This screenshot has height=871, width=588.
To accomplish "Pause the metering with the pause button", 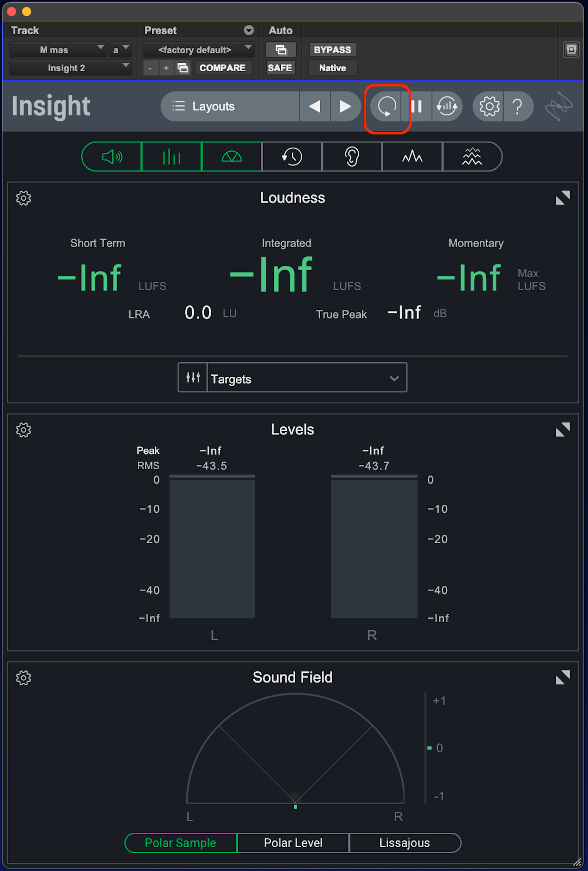I will click(x=417, y=107).
